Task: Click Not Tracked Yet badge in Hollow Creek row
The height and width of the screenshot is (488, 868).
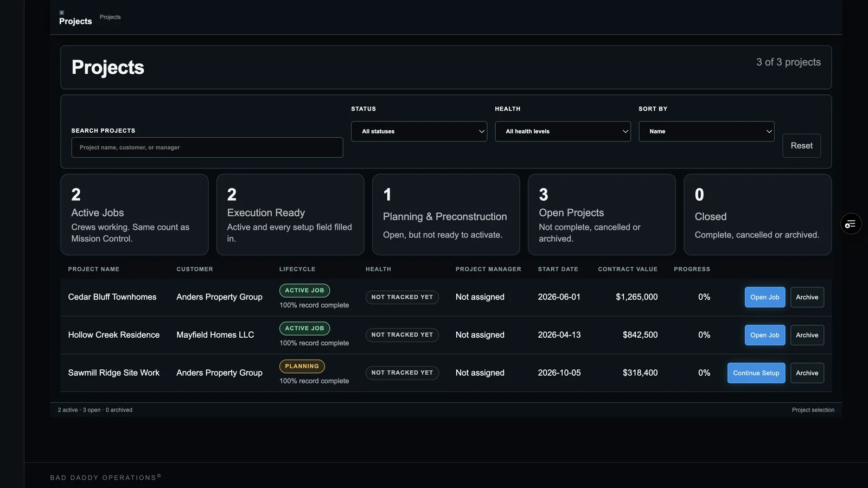Action: pos(402,335)
